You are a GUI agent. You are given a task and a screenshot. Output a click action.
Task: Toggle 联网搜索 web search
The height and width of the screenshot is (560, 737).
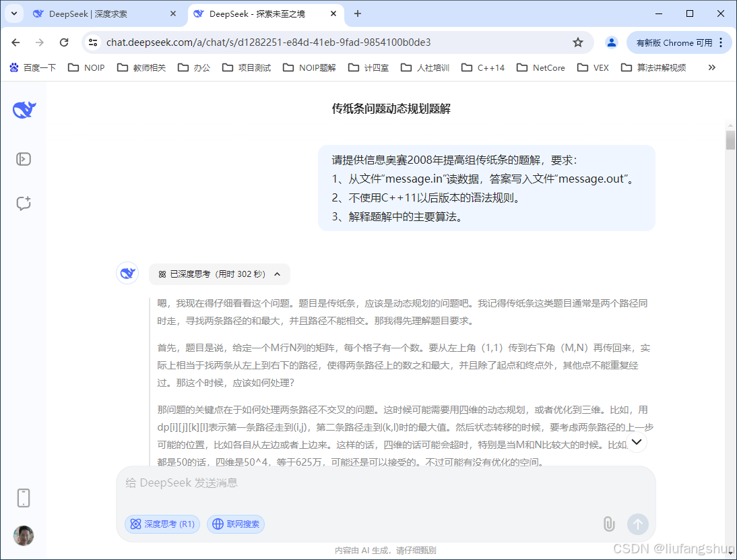pyautogui.click(x=236, y=524)
